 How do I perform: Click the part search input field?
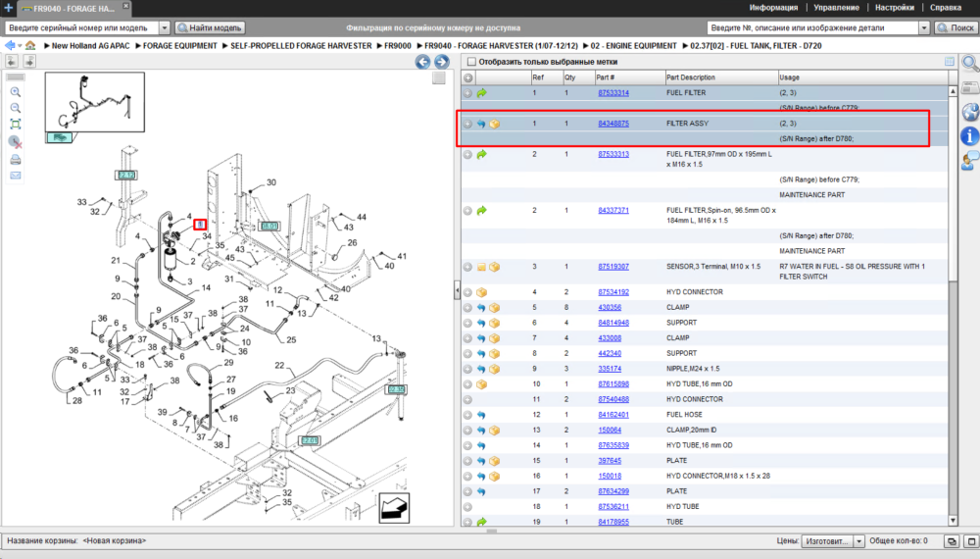pos(812,27)
